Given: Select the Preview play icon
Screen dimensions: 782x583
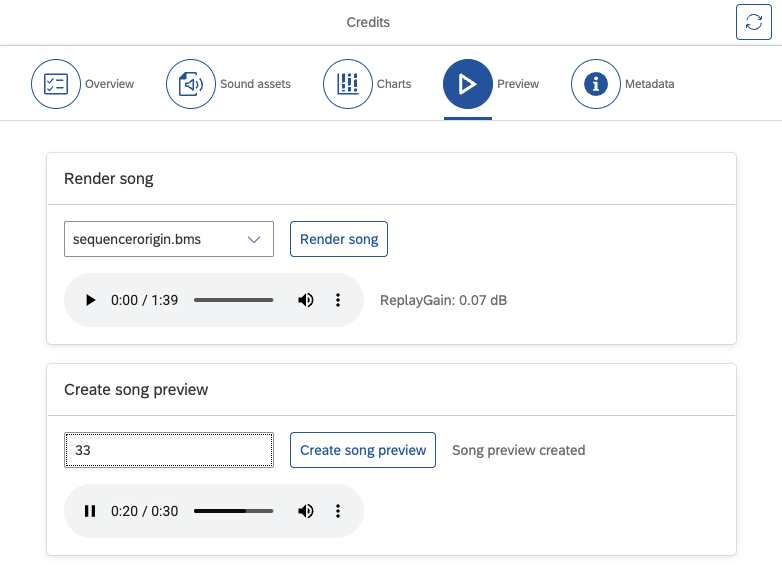Looking at the screenshot, I should click(x=468, y=84).
